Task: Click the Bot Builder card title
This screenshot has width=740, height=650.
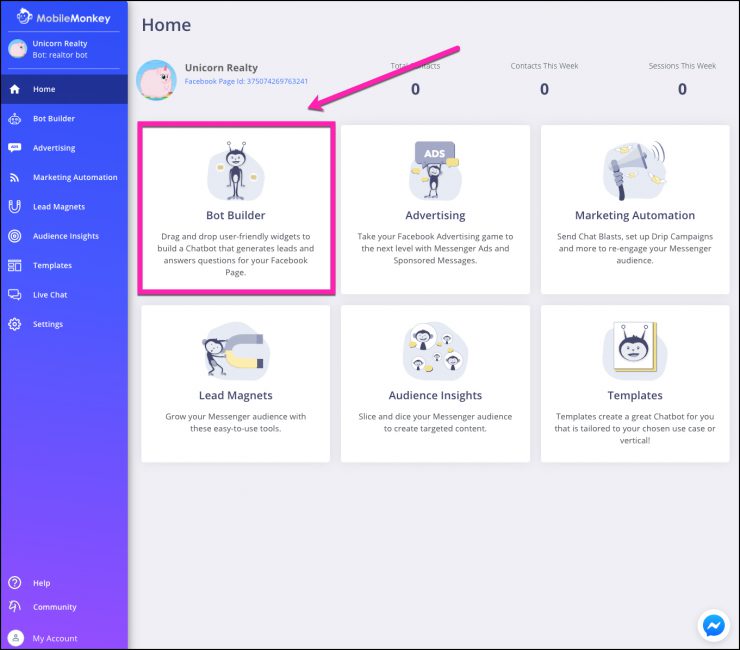Action: click(x=235, y=215)
